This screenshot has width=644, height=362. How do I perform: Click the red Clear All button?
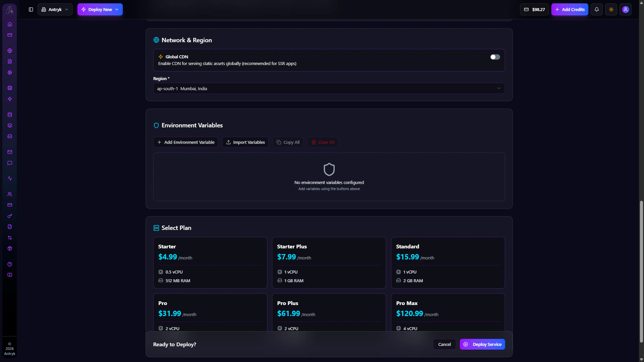pos(323,142)
